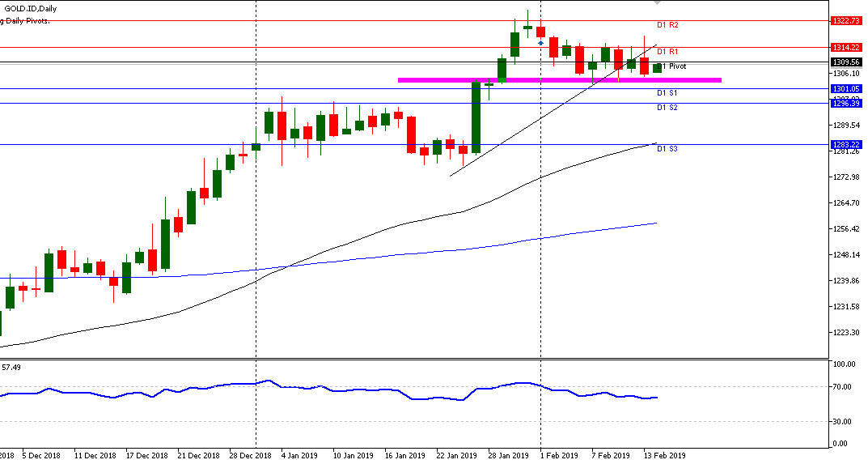Click the gray chart shift triangle at top
Screen dimensions: 868x464
tap(657, 3)
